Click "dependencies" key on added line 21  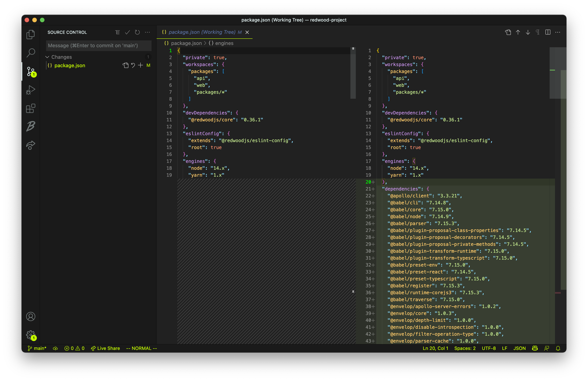pyautogui.click(x=401, y=189)
